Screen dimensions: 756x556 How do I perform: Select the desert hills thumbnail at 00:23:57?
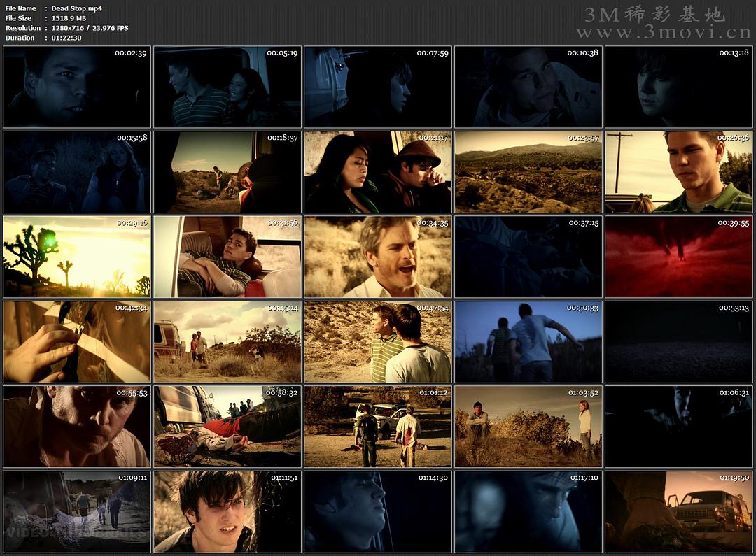point(528,172)
